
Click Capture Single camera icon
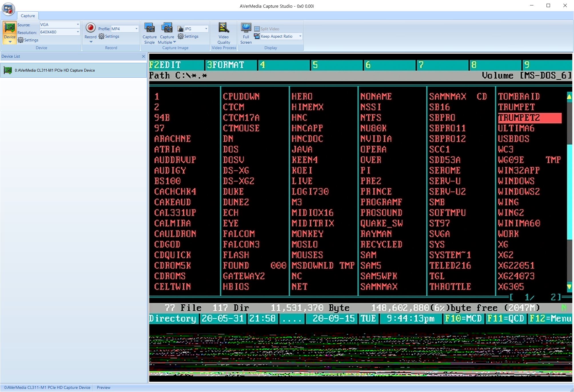tap(150, 28)
